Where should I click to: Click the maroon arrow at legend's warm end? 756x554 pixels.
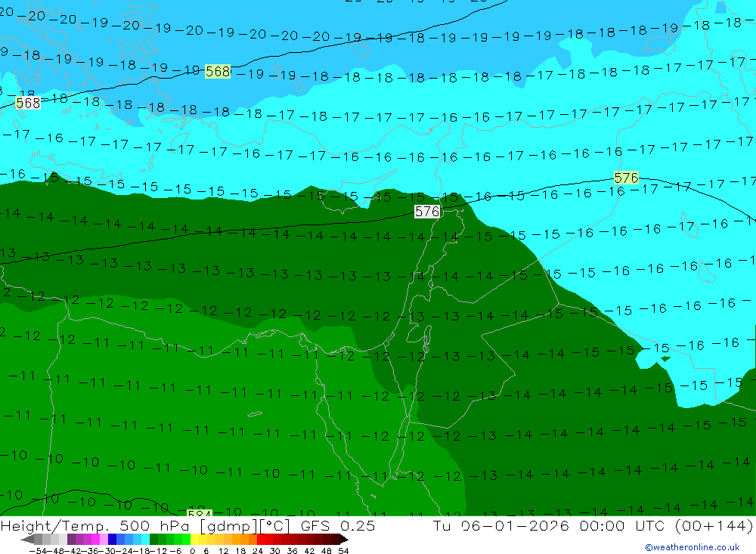pyautogui.click(x=343, y=540)
